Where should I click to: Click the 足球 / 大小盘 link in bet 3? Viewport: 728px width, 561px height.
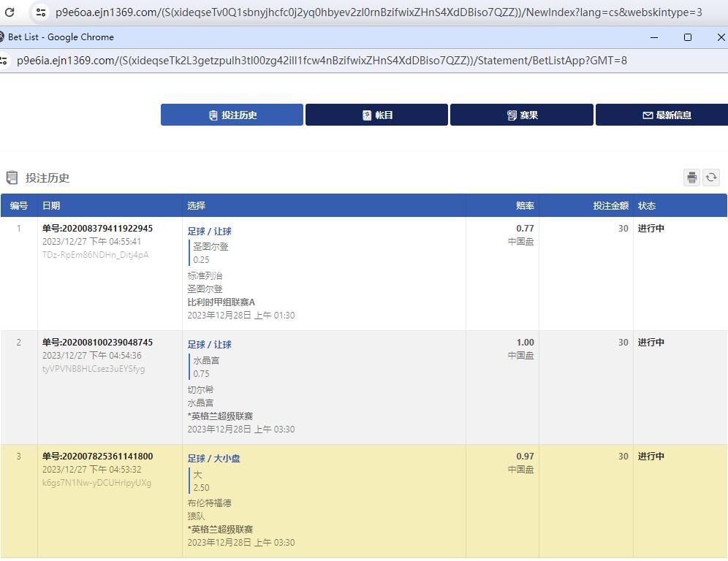[214, 459]
